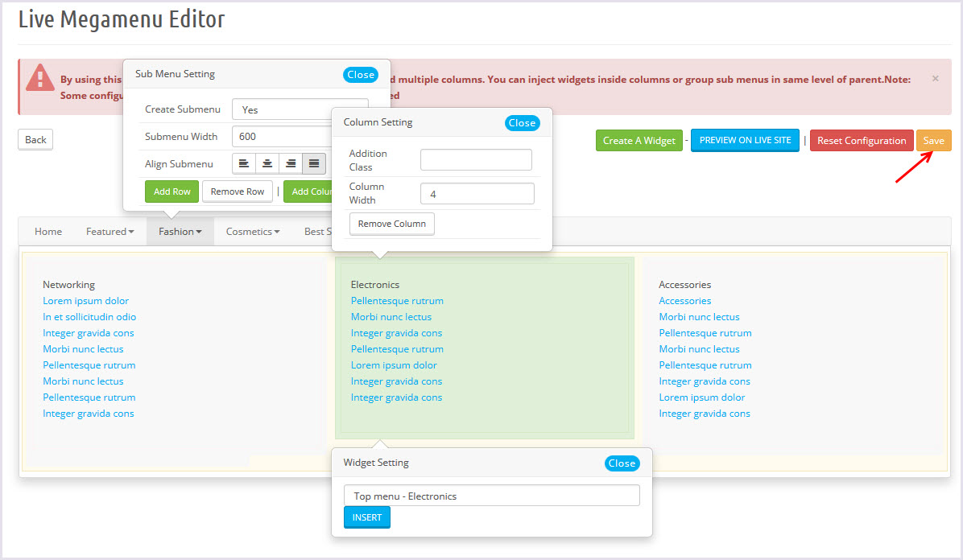The image size is (963, 560).
Task: Dismiss the red alert with the X
Action: click(935, 79)
